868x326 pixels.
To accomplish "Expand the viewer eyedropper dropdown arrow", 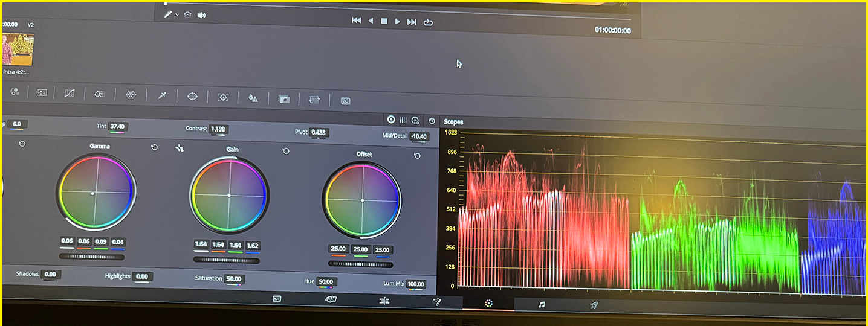I will (177, 14).
